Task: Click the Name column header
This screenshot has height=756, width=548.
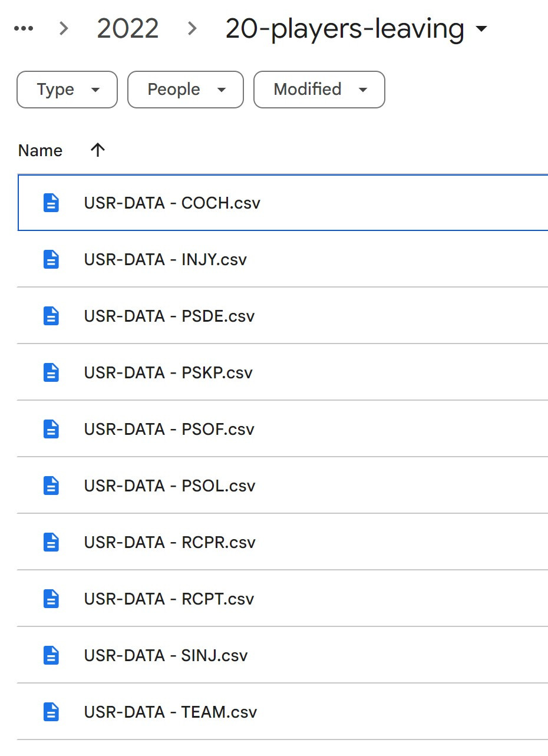Action: tap(40, 151)
